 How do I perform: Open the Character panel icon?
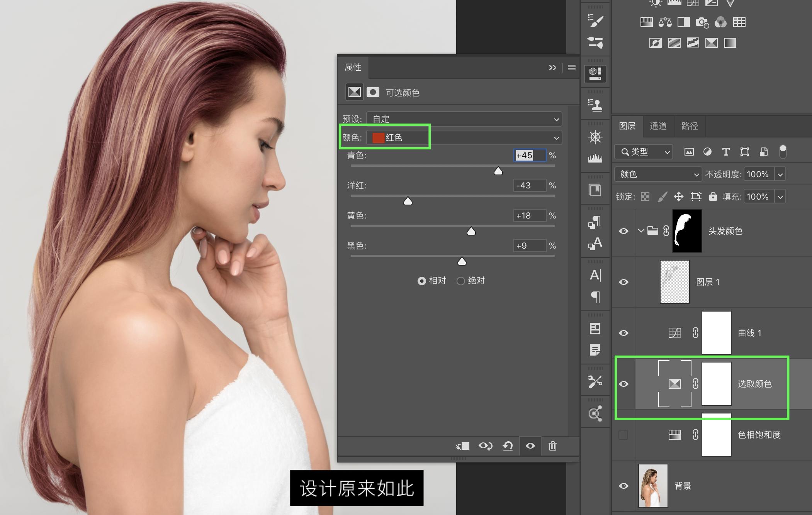point(595,275)
